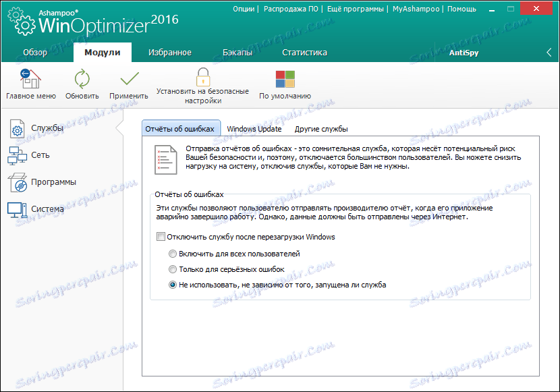Screen dimensions: 560x392
Task: Enable Отключить службу после перезагрузки Windows
Action: [161, 237]
